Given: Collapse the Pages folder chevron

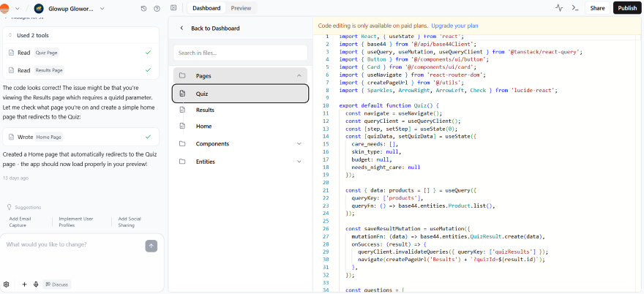Looking at the screenshot, I should click(299, 75).
